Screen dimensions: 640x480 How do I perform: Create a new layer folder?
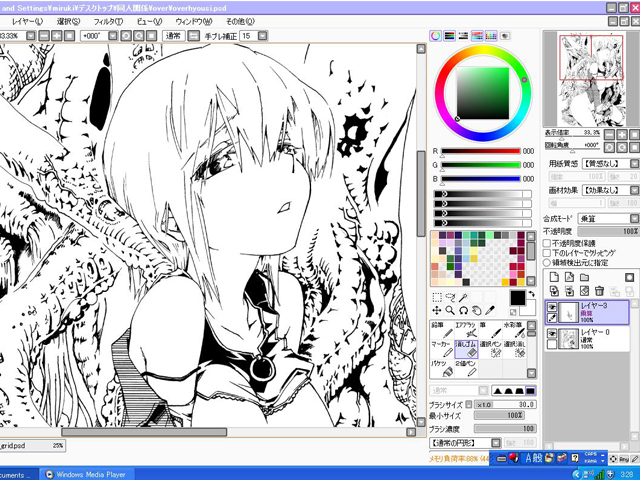(584, 277)
